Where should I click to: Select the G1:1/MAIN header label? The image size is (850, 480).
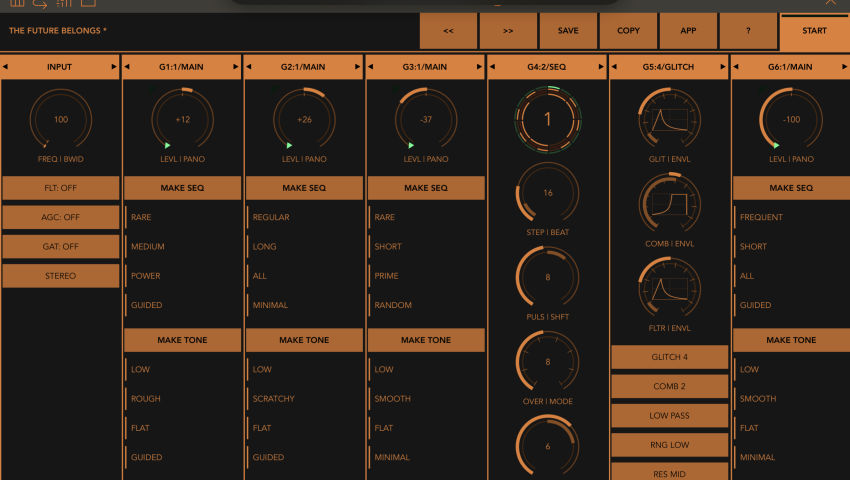coord(181,67)
